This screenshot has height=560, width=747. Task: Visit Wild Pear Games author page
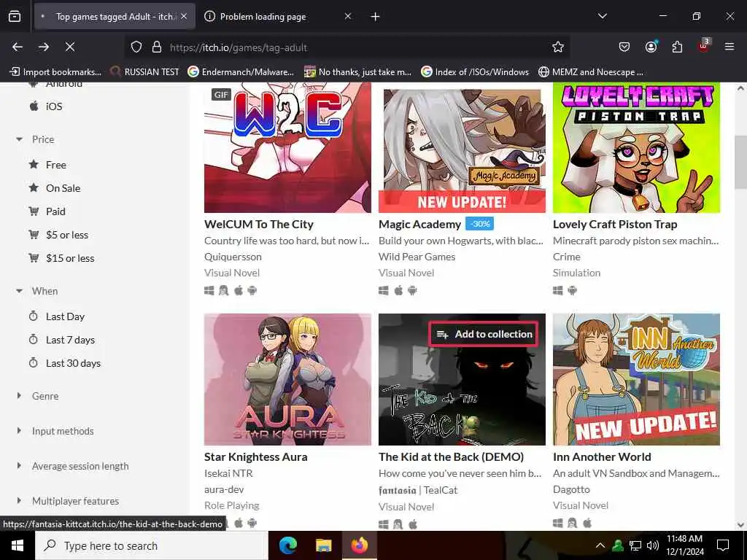coord(417,257)
